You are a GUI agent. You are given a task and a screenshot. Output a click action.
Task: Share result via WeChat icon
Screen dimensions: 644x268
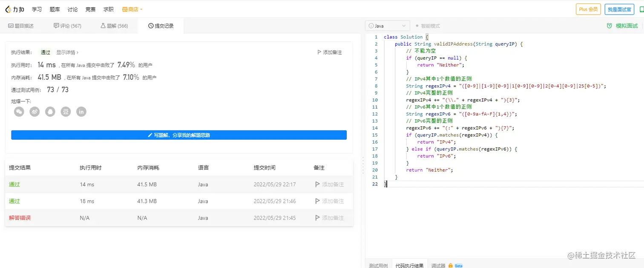[x=19, y=112]
